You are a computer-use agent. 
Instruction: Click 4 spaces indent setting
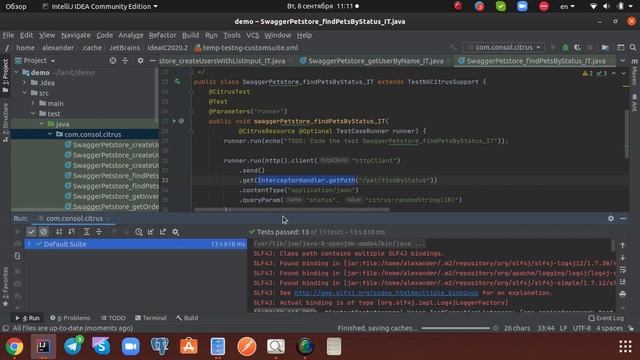click(x=609, y=328)
